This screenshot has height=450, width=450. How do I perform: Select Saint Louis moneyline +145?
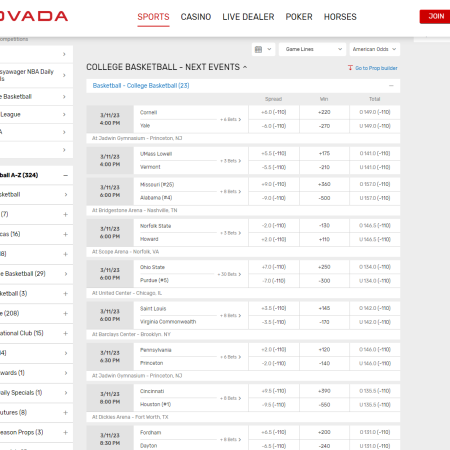click(x=324, y=308)
